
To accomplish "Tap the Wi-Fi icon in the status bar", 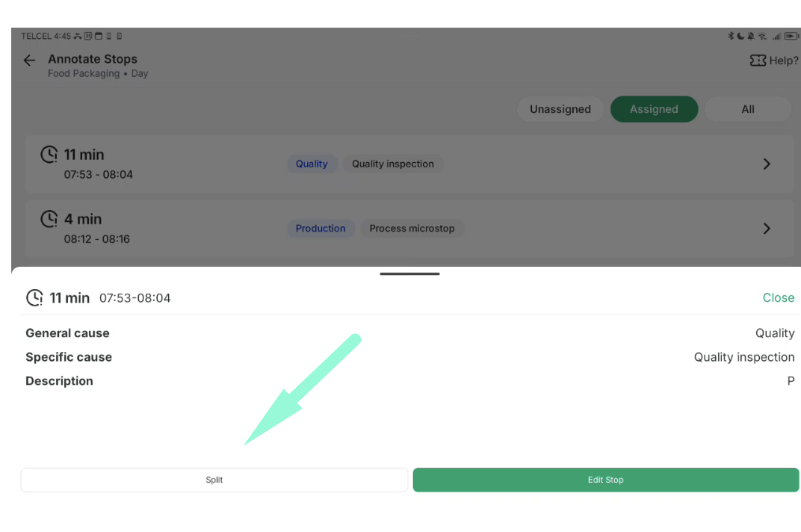I will [x=762, y=37].
